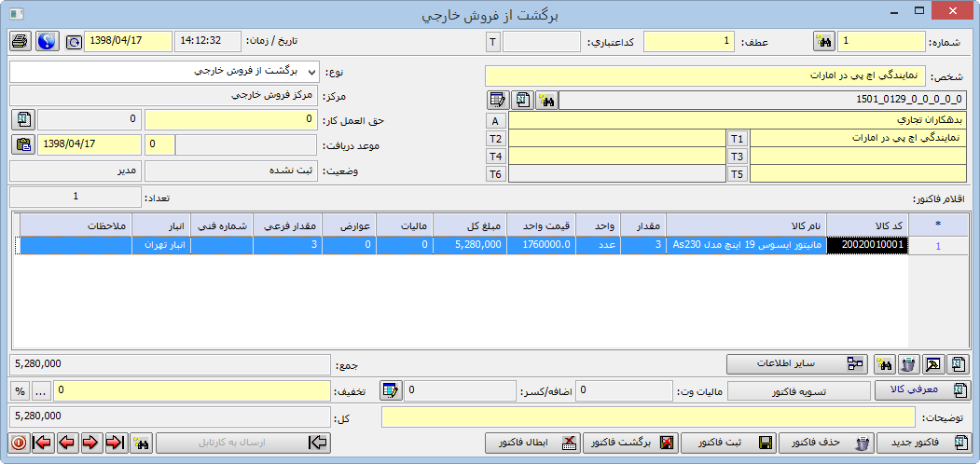
Task: Click the printer icon in the top toolbar
Action: point(20,42)
